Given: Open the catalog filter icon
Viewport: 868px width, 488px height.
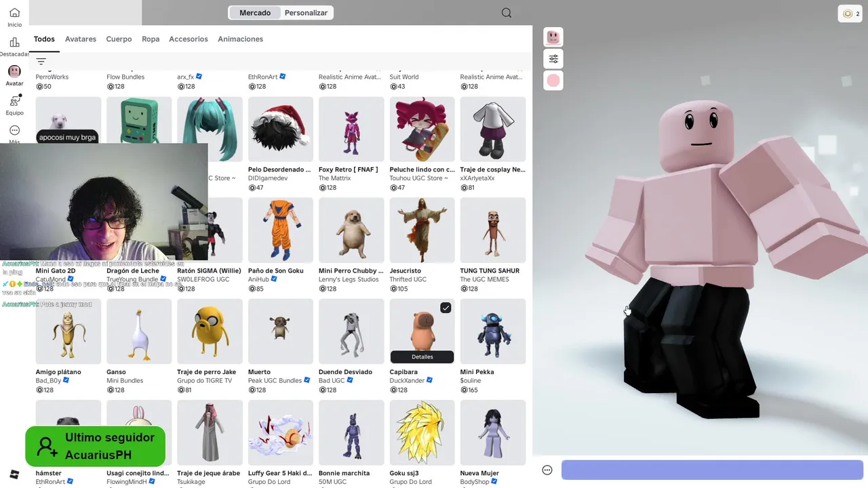Looking at the screenshot, I should click(x=41, y=62).
